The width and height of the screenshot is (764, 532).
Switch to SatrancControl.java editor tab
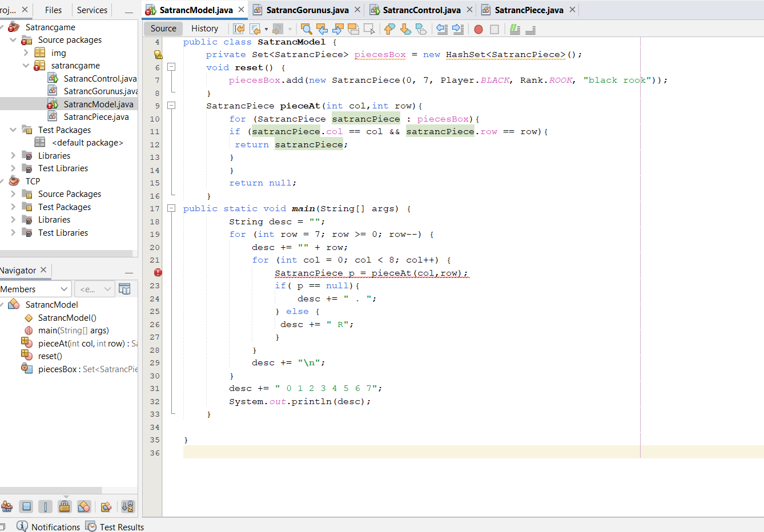click(421, 10)
